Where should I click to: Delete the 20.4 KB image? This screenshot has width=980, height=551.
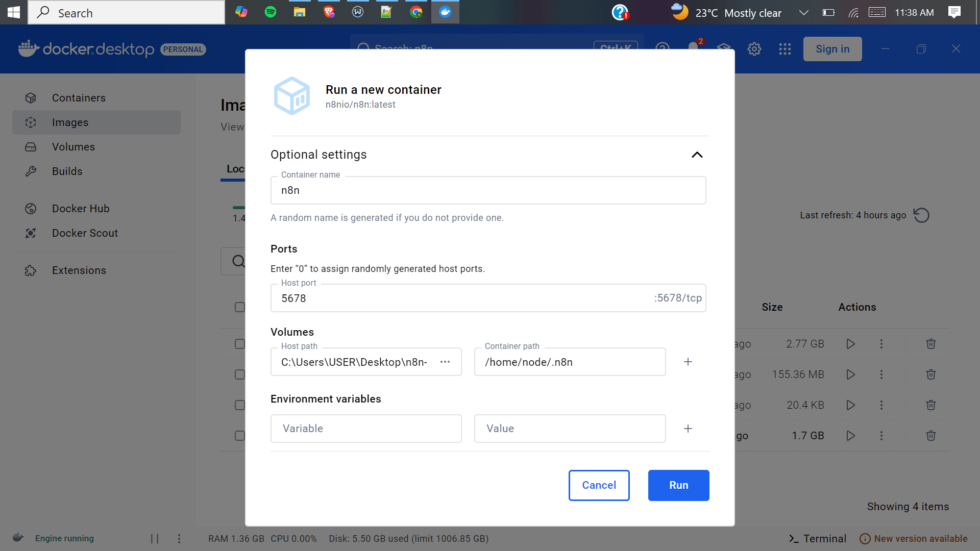(931, 405)
